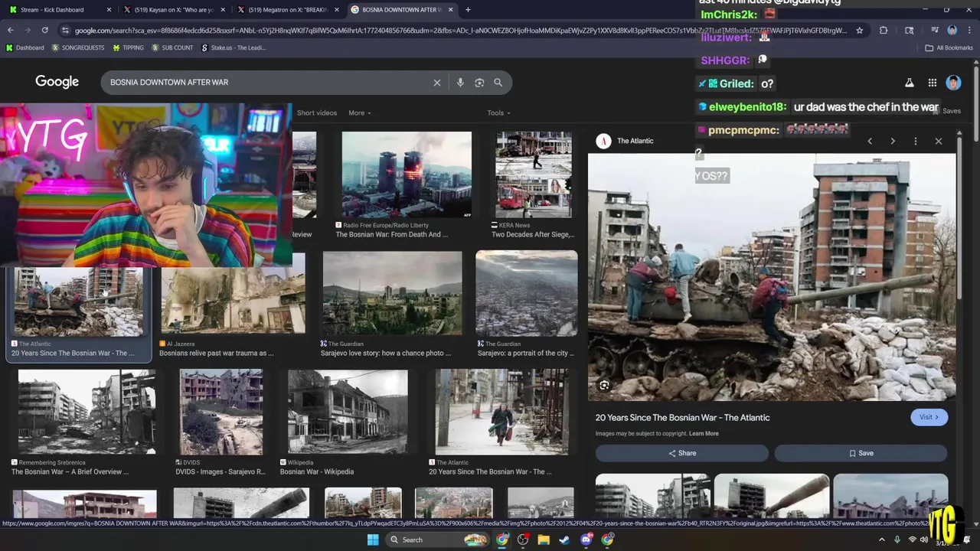This screenshot has width=980, height=551.
Task: Open preview panel three-dot options
Action: click(916, 141)
